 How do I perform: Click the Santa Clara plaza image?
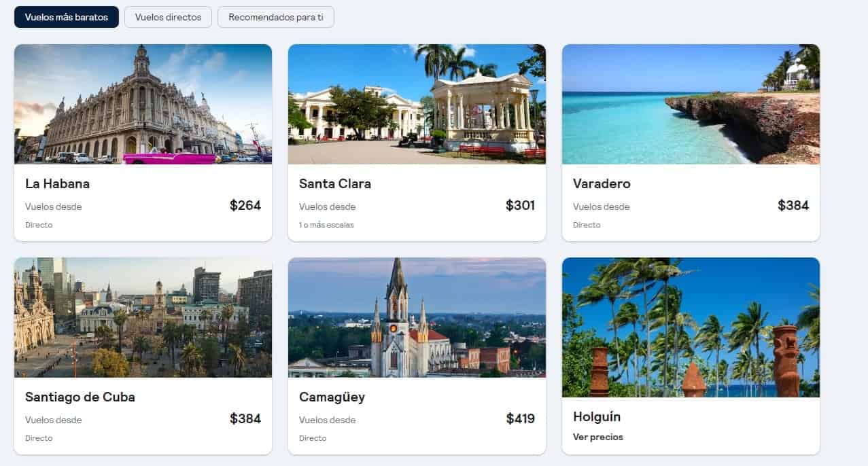[417, 104]
